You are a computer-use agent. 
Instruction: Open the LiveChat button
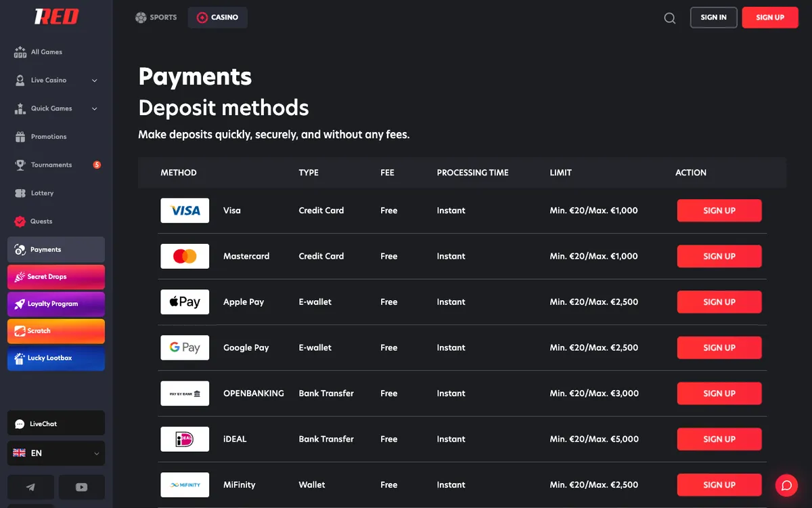tap(56, 424)
